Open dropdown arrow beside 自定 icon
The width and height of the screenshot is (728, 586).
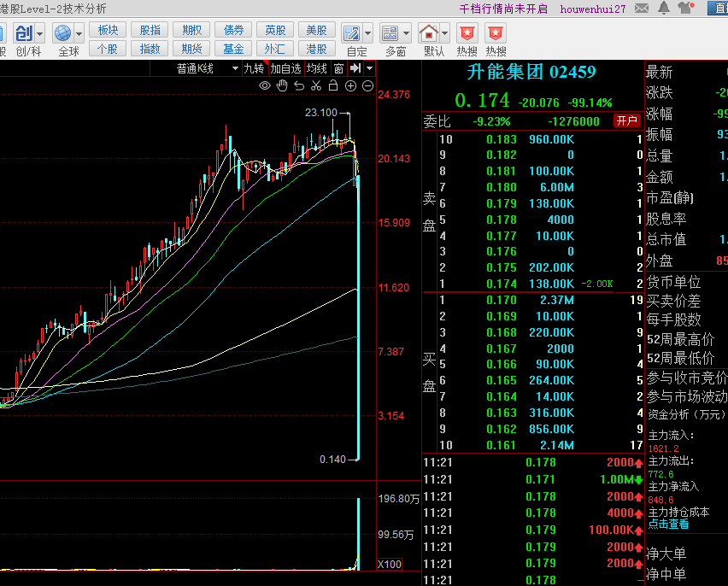tap(367, 33)
